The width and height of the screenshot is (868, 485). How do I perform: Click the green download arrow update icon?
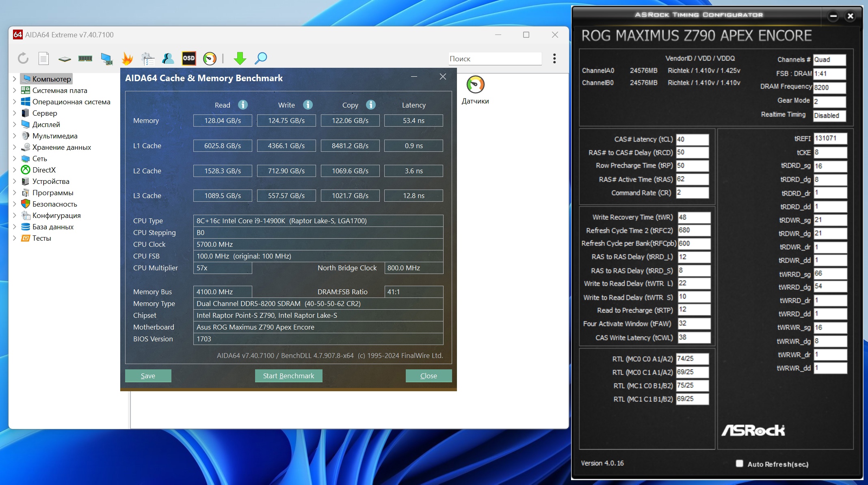pos(240,58)
